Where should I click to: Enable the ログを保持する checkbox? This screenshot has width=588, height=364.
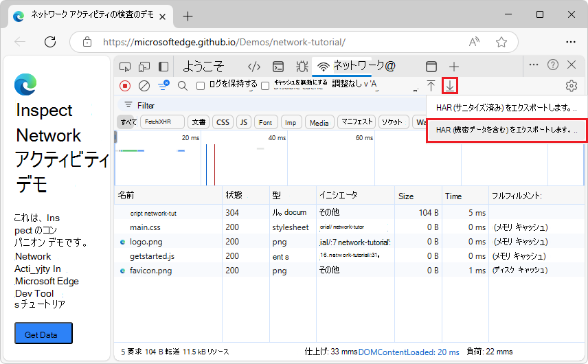tap(201, 86)
